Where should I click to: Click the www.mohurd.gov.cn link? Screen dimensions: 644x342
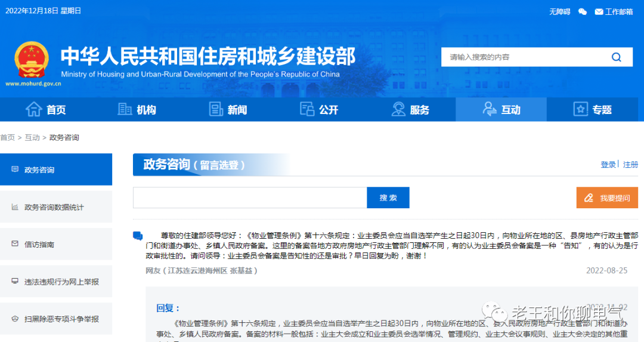(x=33, y=84)
